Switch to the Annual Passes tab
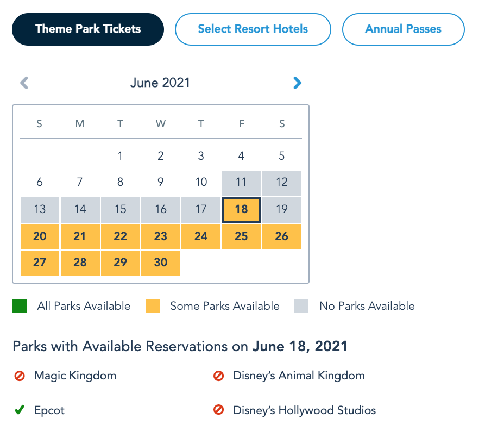This screenshot has height=437, width=504. point(403,29)
